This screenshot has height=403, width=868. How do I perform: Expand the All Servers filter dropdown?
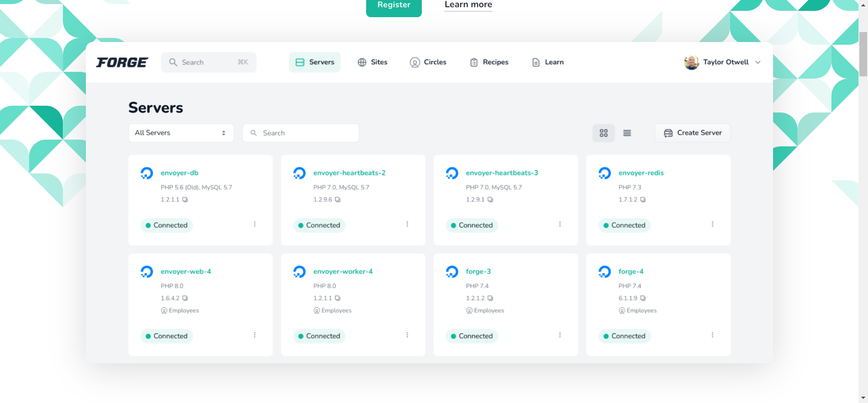[x=181, y=133]
